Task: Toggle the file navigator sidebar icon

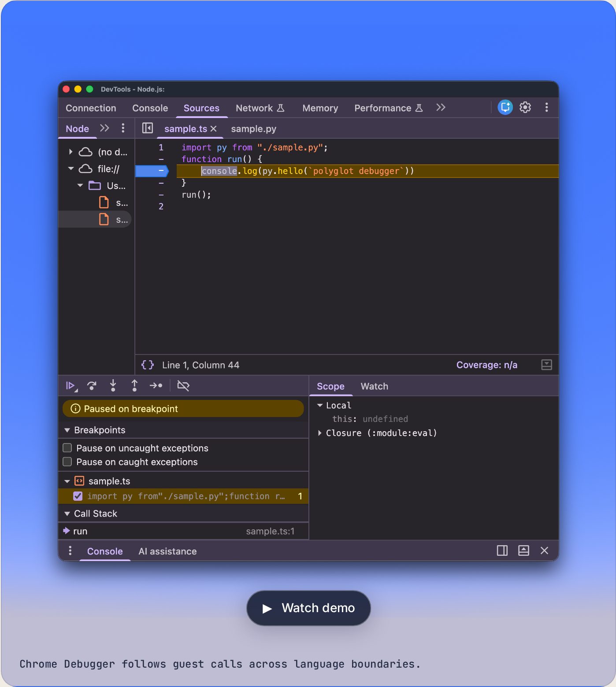Action: pos(148,128)
